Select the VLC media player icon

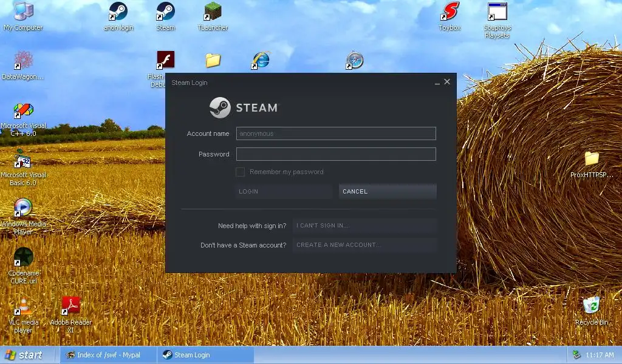[x=23, y=306]
